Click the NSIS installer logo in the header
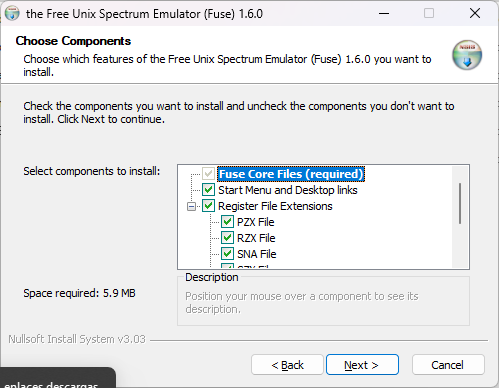 point(467,55)
